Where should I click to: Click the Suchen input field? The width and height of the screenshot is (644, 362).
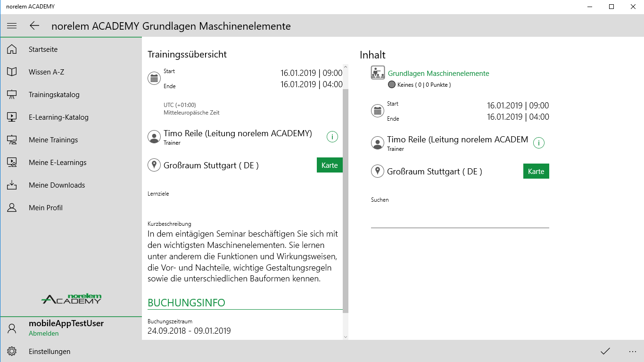(x=460, y=217)
